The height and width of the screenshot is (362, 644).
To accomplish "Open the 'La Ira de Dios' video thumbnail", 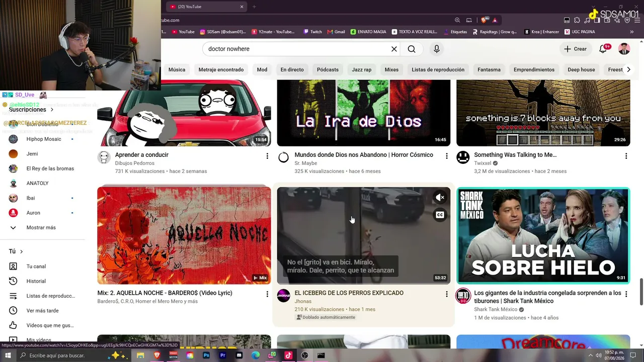I will pyautogui.click(x=364, y=113).
